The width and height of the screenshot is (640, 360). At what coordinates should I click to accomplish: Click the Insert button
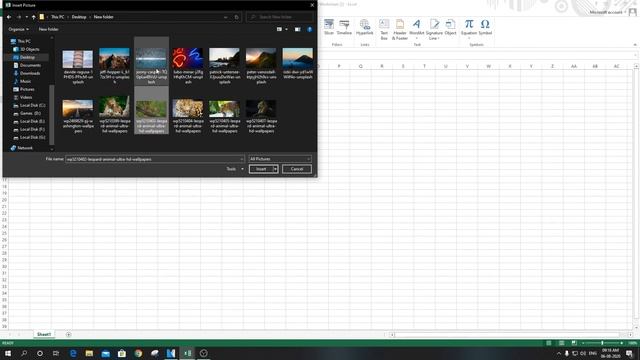point(261,169)
